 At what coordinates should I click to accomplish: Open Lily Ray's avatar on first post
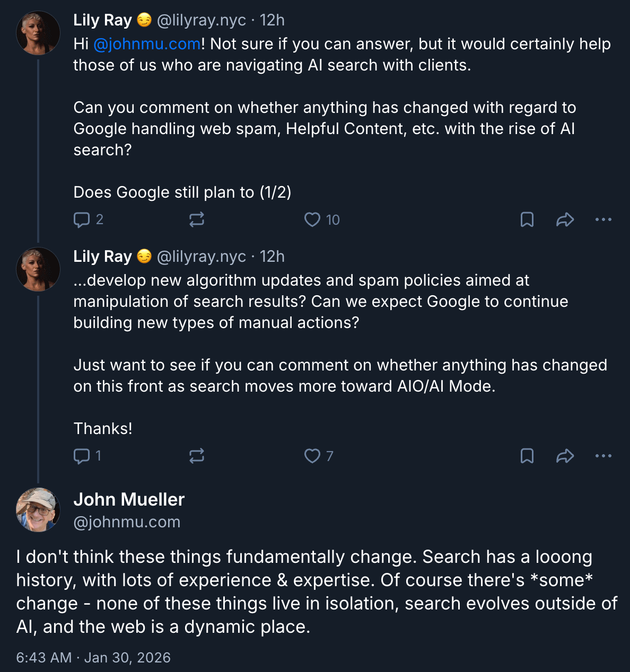pyautogui.click(x=38, y=33)
